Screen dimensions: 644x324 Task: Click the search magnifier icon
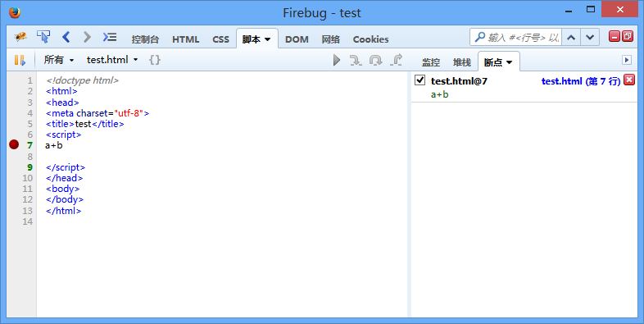coord(479,38)
